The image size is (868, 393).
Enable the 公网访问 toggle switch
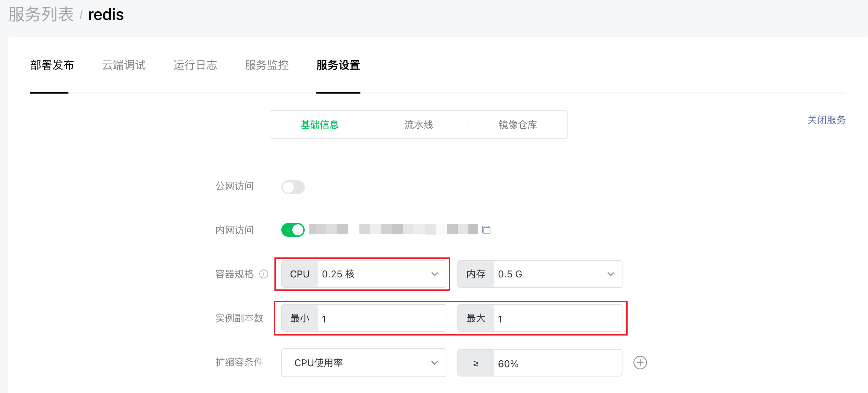point(293,187)
